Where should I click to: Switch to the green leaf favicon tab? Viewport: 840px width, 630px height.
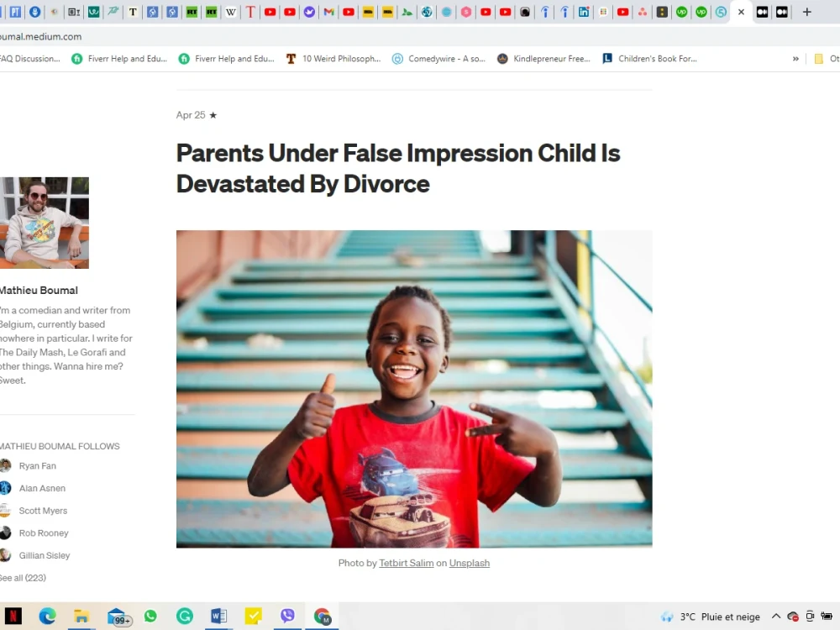click(407, 12)
